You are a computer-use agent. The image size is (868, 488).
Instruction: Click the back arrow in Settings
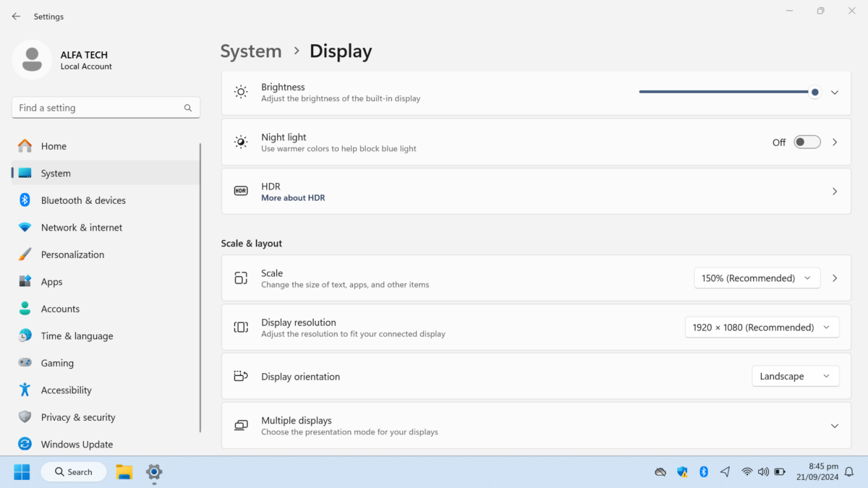point(16,16)
